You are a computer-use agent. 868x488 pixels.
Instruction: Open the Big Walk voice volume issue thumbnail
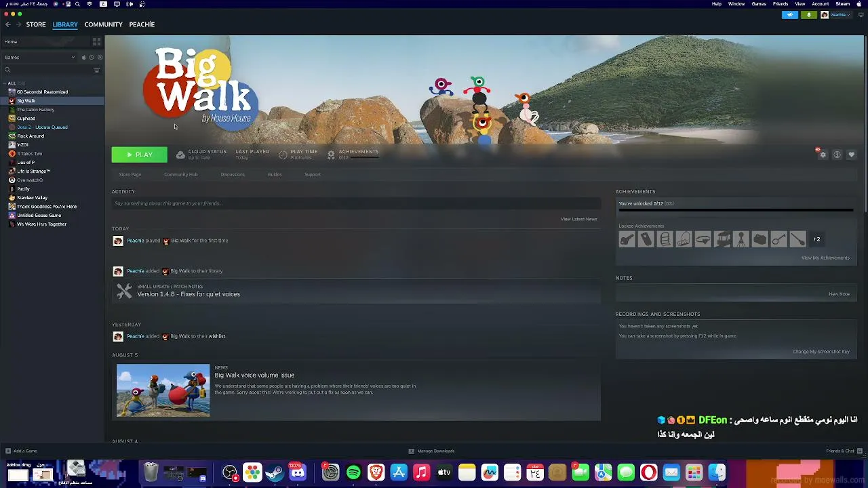(163, 390)
